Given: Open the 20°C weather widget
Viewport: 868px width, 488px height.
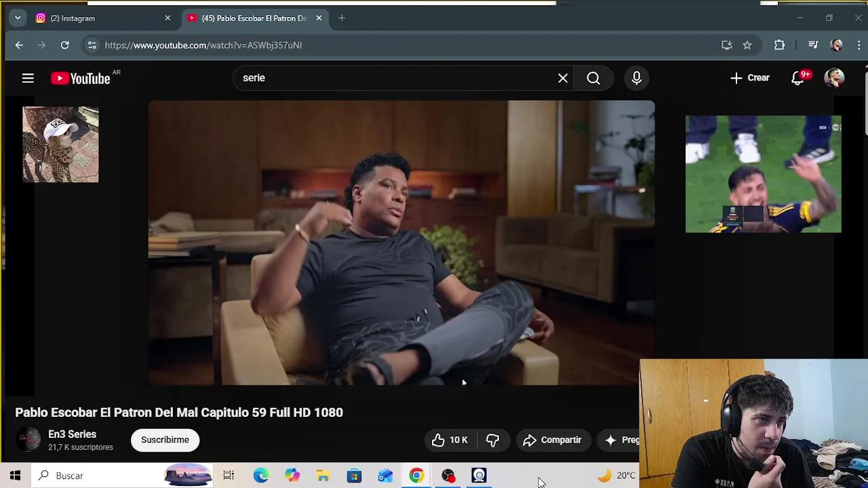Looking at the screenshot, I should click(616, 476).
